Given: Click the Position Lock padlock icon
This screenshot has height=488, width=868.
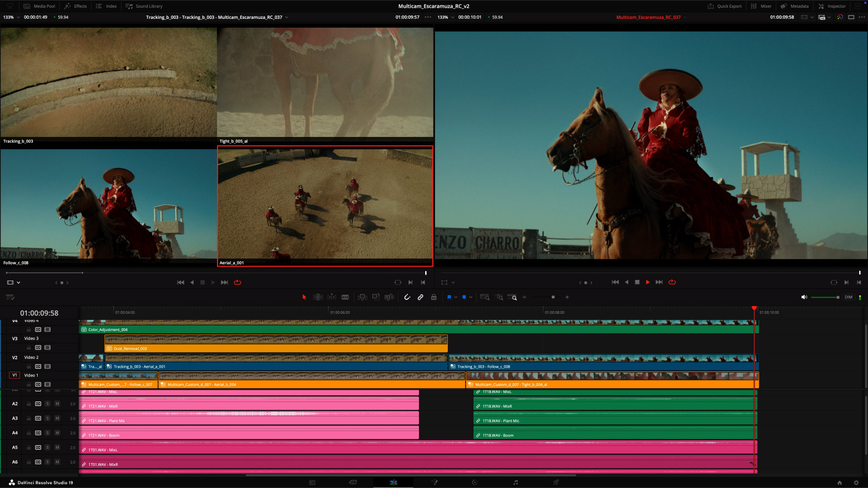Looking at the screenshot, I should coord(433,297).
